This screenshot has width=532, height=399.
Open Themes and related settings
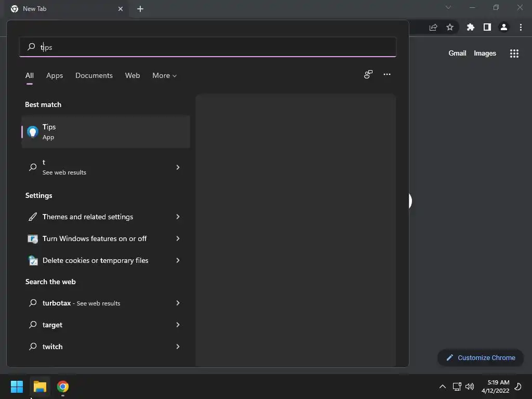point(106,217)
